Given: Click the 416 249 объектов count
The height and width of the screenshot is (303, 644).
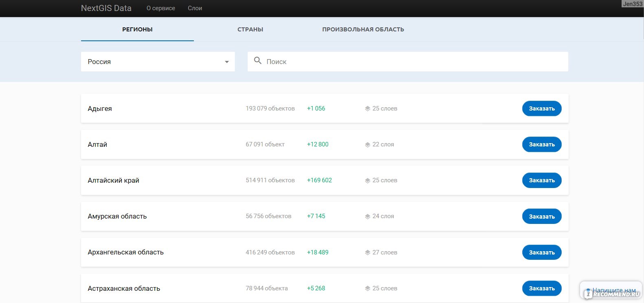Looking at the screenshot, I should [270, 252].
